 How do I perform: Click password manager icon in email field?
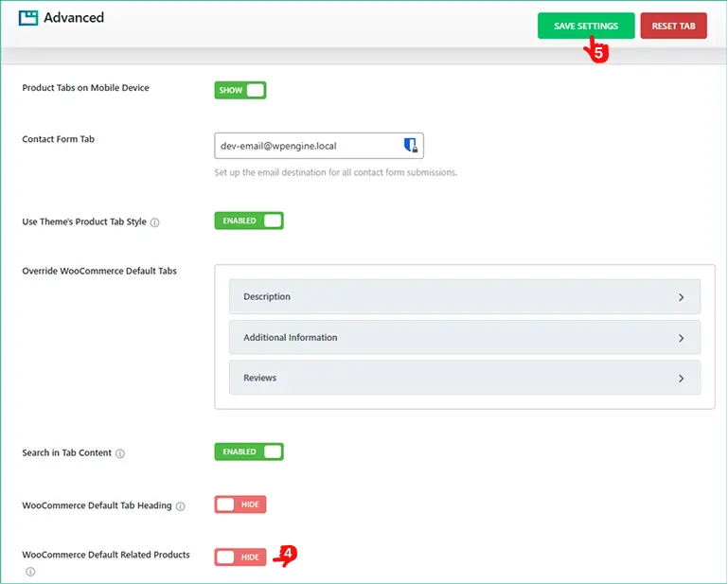click(x=411, y=146)
